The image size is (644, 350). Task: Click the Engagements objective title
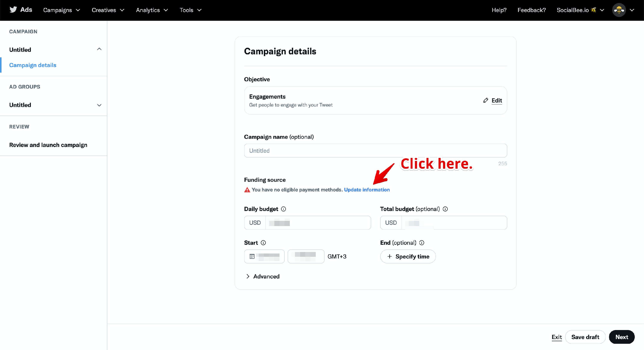click(267, 96)
